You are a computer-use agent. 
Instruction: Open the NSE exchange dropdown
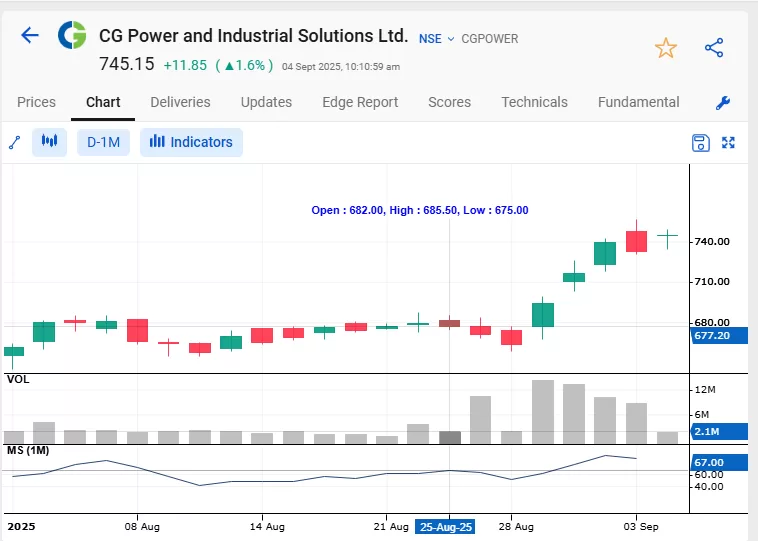click(x=436, y=39)
